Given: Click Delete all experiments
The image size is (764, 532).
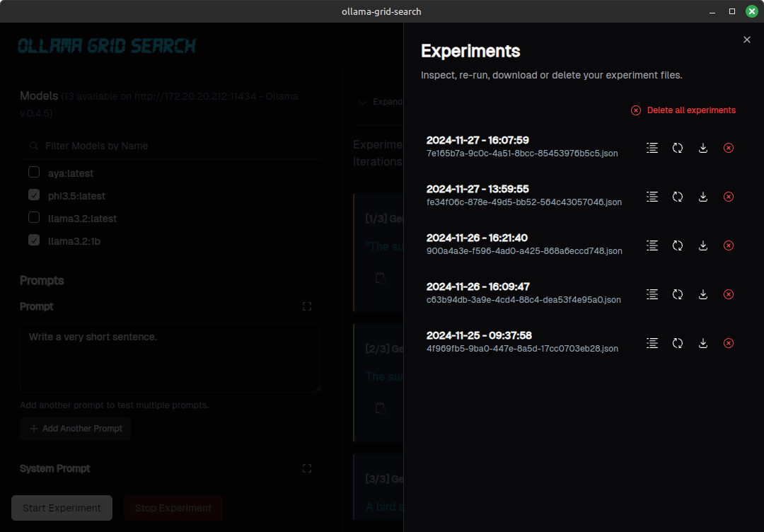Looking at the screenshot, I should pyautogui.click(x=683, y=110).
